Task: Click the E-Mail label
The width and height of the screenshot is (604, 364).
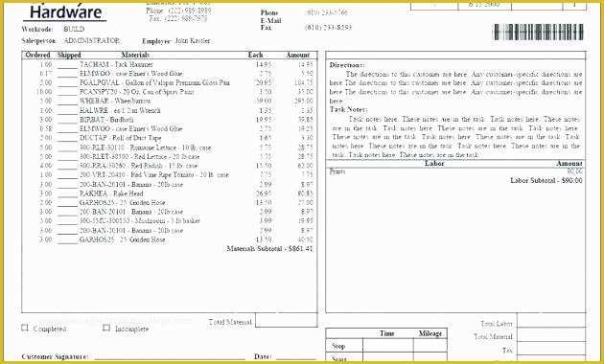Action: (270, 20)
